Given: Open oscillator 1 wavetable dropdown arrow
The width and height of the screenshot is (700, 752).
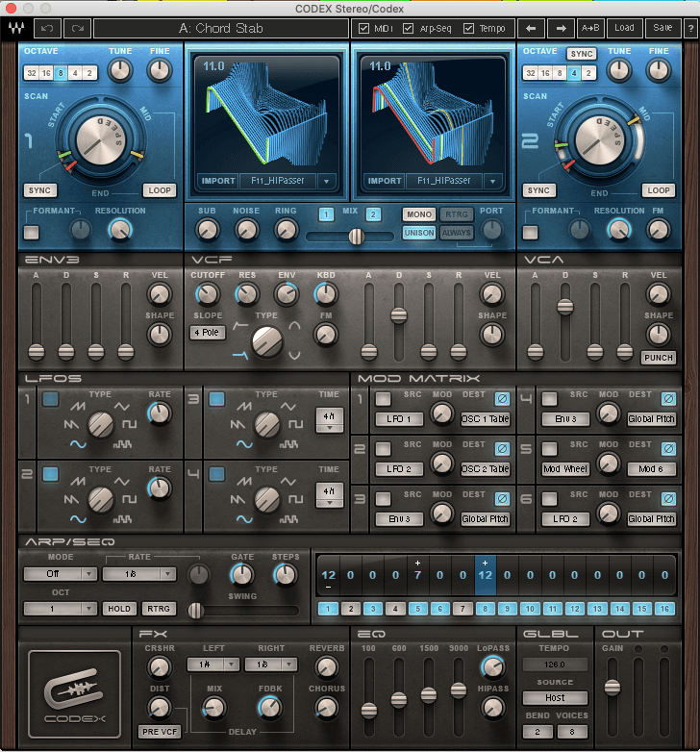Looking at the screenshot, I should 327,182.
